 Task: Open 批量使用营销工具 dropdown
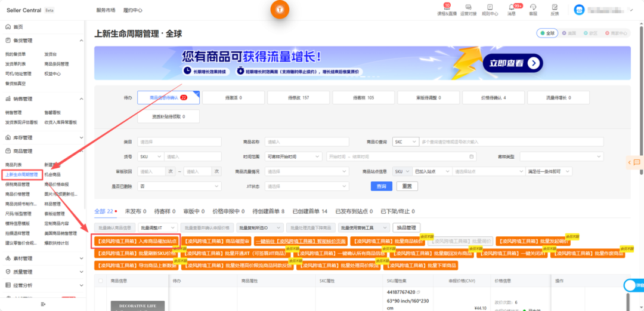(364, 227)
